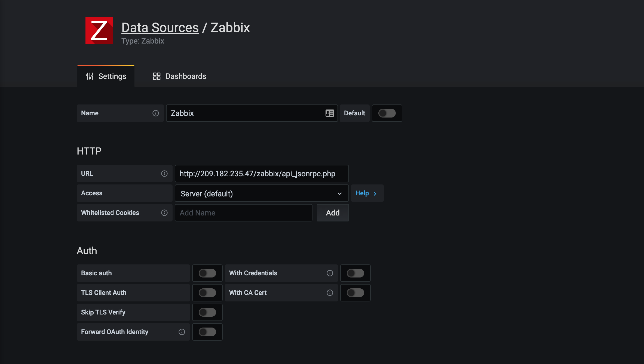The width and height of the screenshot is (644, 364).
Task: Enable the Basic auth toggle
Action: pyautogui.click(x=207, y=273)
